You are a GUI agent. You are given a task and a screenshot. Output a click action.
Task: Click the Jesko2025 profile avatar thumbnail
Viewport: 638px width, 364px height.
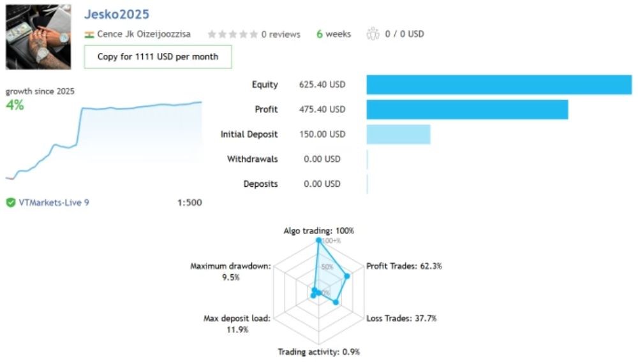point(38,37)
